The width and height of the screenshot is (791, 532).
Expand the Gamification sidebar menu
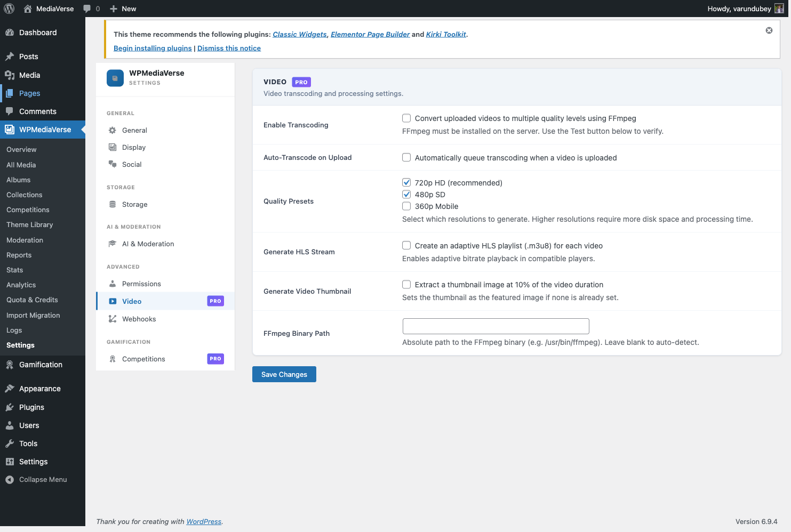coord(41,365)
